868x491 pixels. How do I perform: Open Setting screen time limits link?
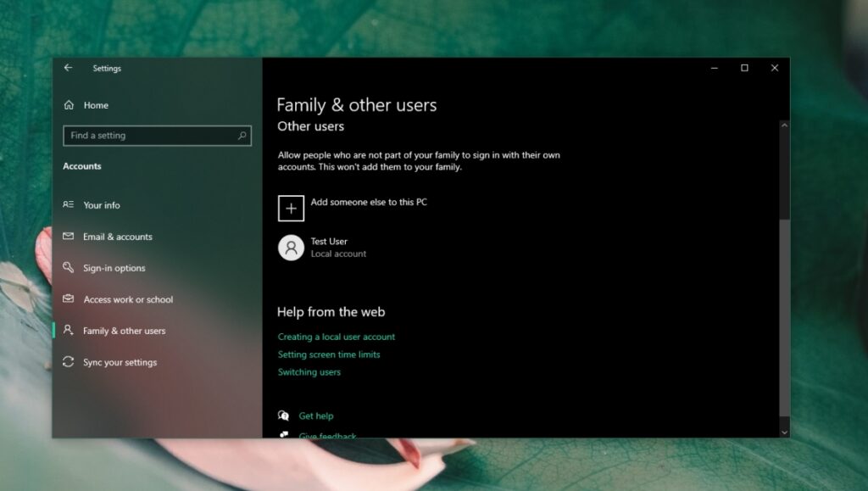(x=329, y=354)
